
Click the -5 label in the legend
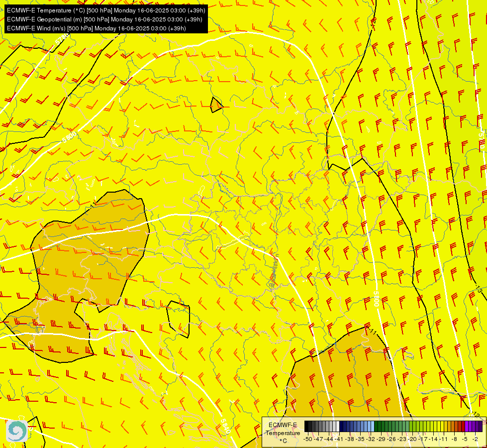click(465, 439)
